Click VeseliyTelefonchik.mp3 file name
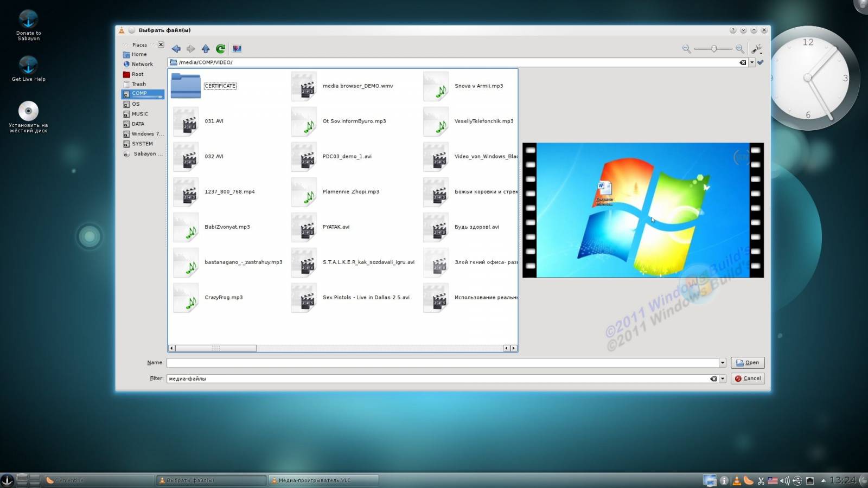868x488 pixels. pyautogui.click(x=483, y=121)
